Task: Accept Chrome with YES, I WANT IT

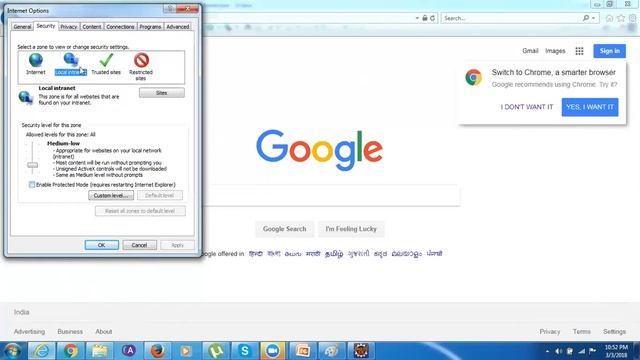Action: point(590,107)
